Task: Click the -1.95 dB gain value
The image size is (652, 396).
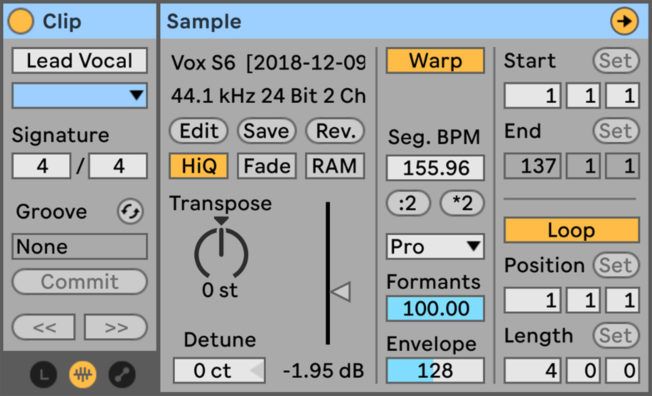Action: [x=323, y=370]
